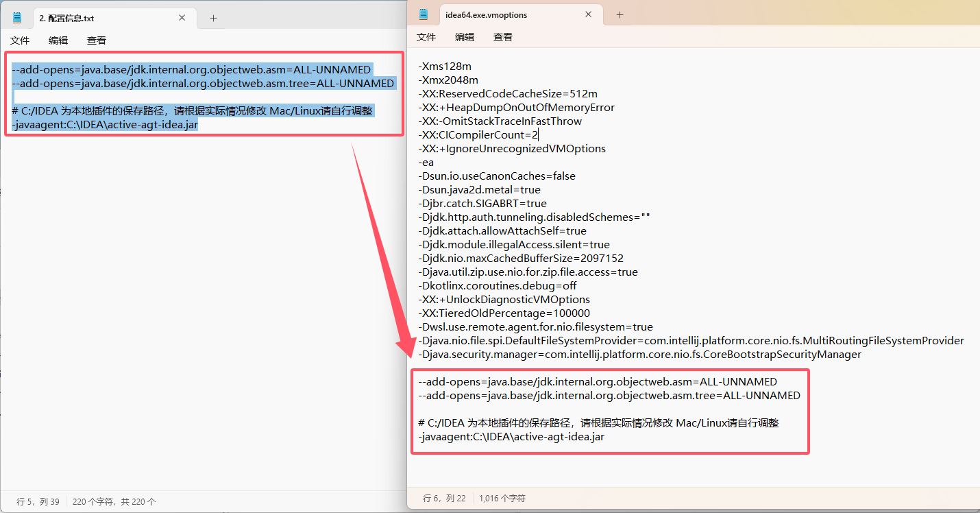Click -javaagent line in 配置信息.txt
Screen dimensions: 980x513
tap(105, 125)
